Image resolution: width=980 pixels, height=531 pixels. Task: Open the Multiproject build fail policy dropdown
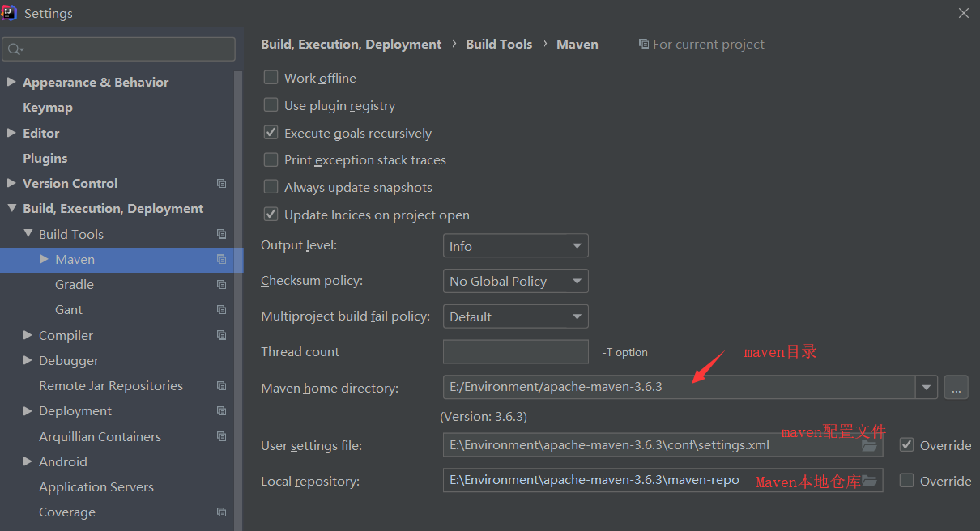tap(515, 316)
